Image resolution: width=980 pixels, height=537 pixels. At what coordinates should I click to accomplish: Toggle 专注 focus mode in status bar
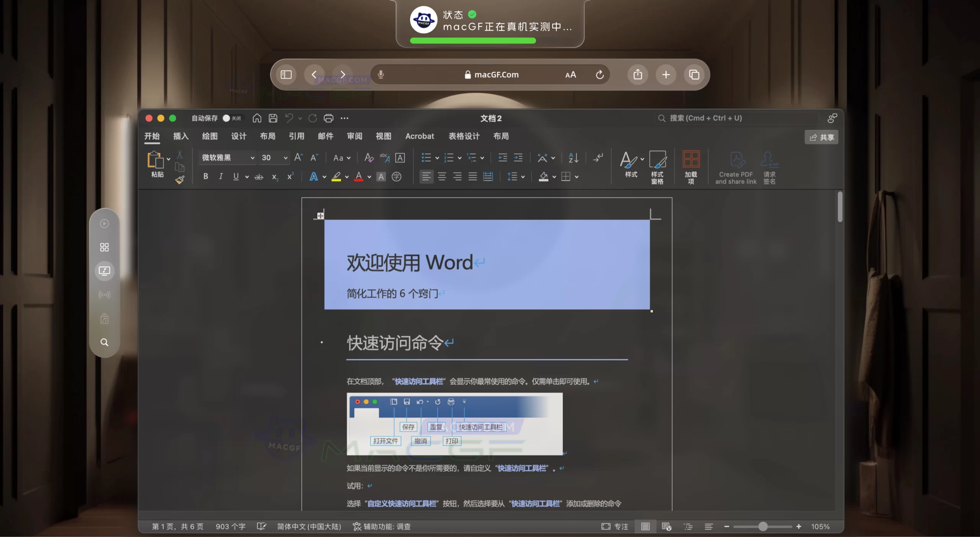click(x=614, y=527)
